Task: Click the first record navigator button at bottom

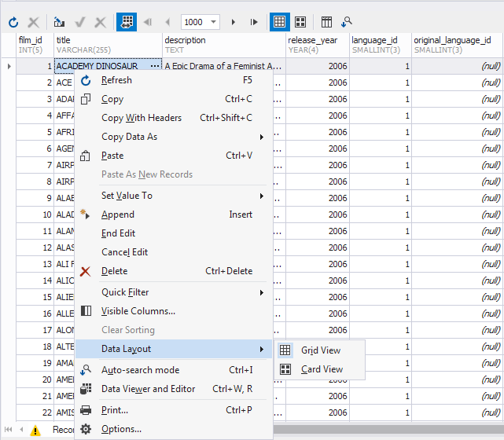Action: (9, 430)
